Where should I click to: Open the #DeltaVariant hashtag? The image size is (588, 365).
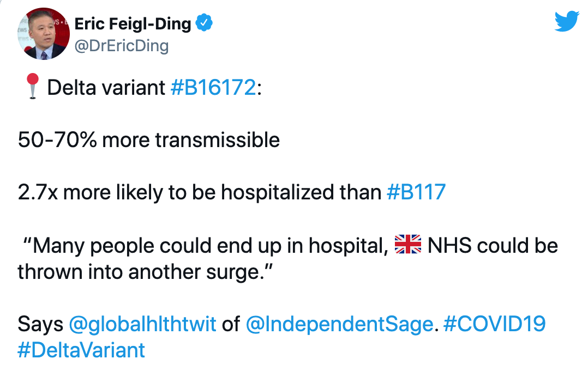click(81, 350)
